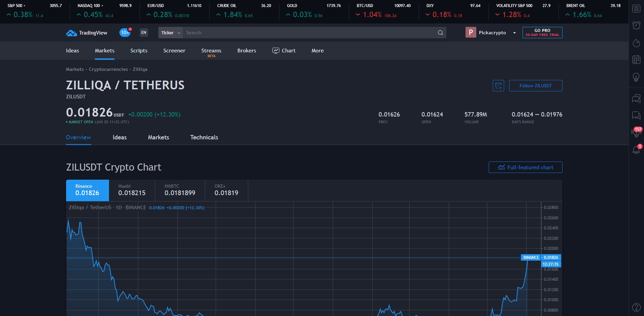
Task: Click the Full-featured chart button
Action: pos(526,167)
